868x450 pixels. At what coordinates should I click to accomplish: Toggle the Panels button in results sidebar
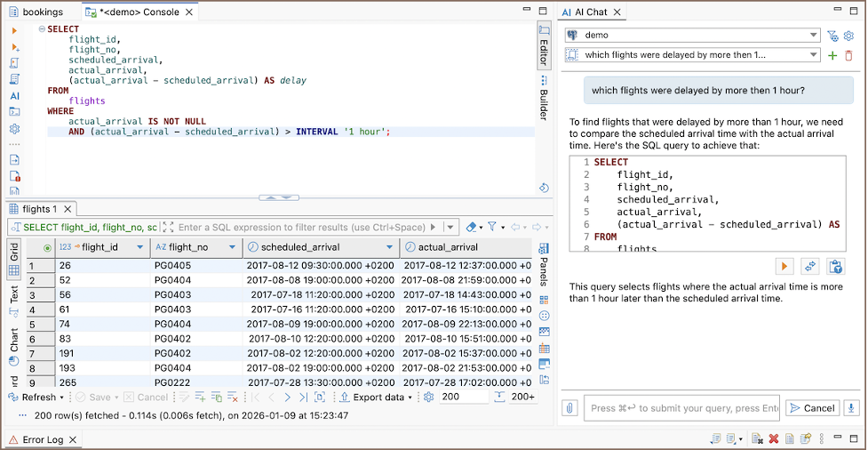(544, 265)
